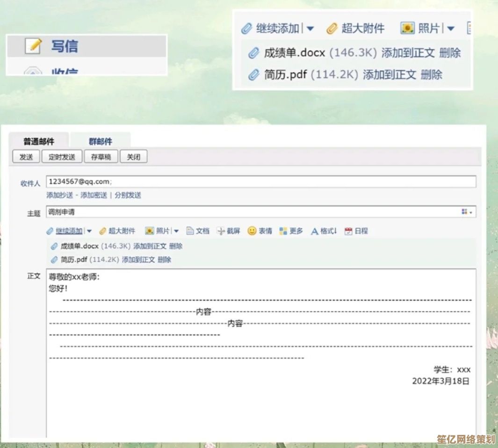The image size is (498, 448).
Task: Click 成绩单.docx paperclip icon in compose form
Action: 54,246
